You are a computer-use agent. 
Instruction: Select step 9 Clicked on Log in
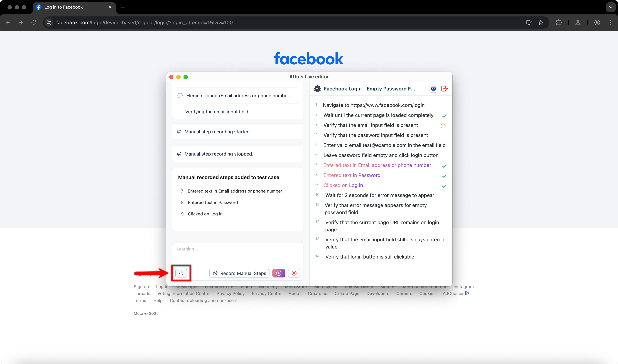pos(343,185)
